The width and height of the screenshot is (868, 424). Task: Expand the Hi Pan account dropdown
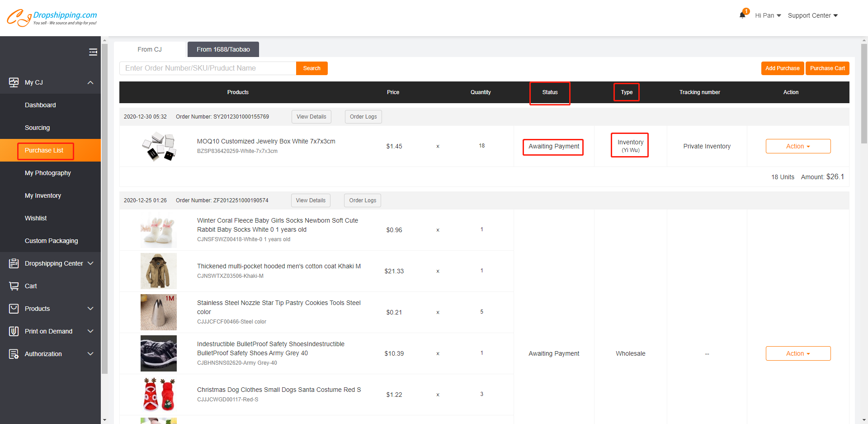768,15
